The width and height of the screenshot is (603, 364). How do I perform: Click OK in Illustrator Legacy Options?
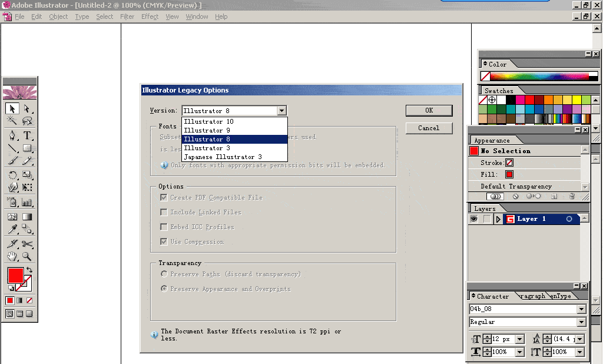pyautogui.click(x=429, y=110)
